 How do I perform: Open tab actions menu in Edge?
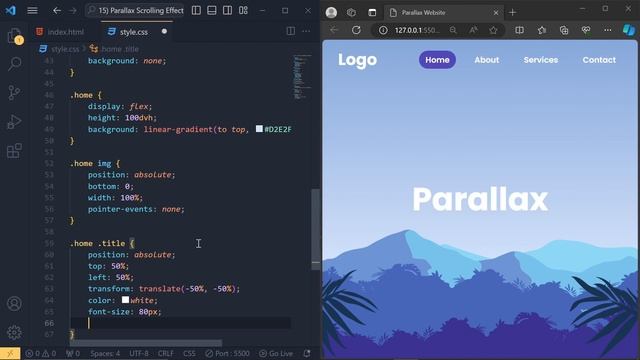pyautogui.click(x=372, y=13)
